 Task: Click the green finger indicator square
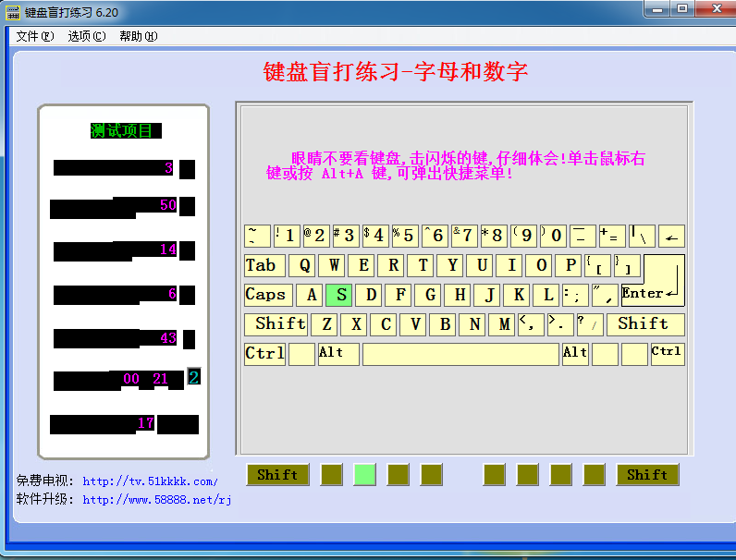click(x=364, y=475)
